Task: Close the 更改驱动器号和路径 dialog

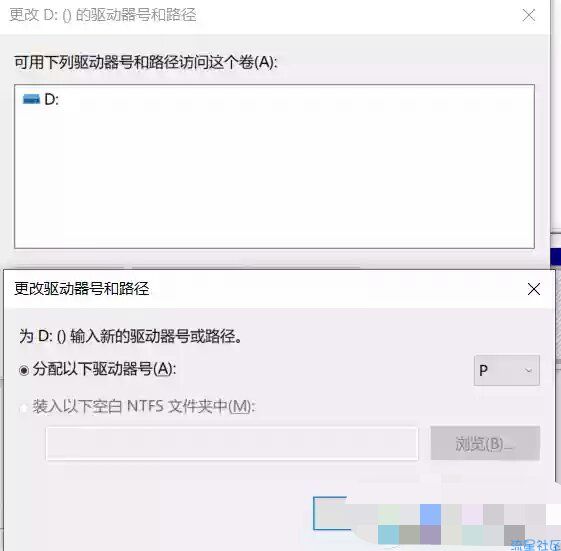Action: [534, 289]
